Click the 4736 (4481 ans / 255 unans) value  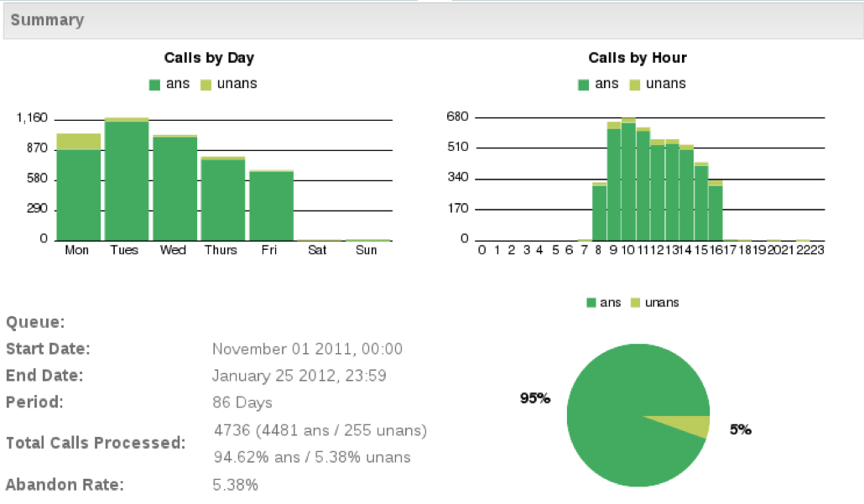pyautogui.click(x=320, y=430)
